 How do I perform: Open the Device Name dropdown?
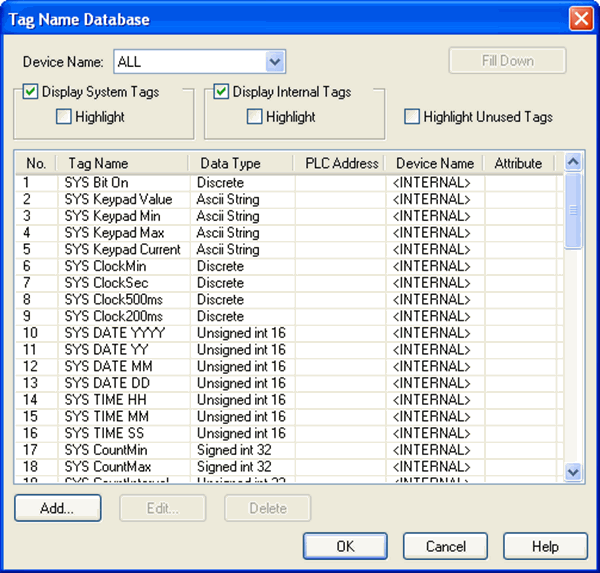click(275, 61)
